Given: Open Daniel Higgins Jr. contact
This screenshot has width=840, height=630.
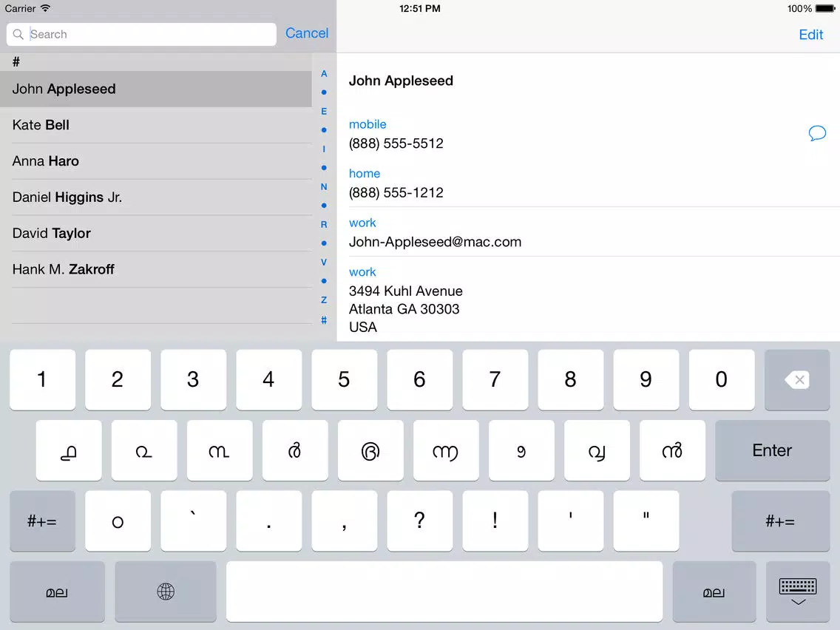Looking at the screenshot, I should (x=156, y=197).
